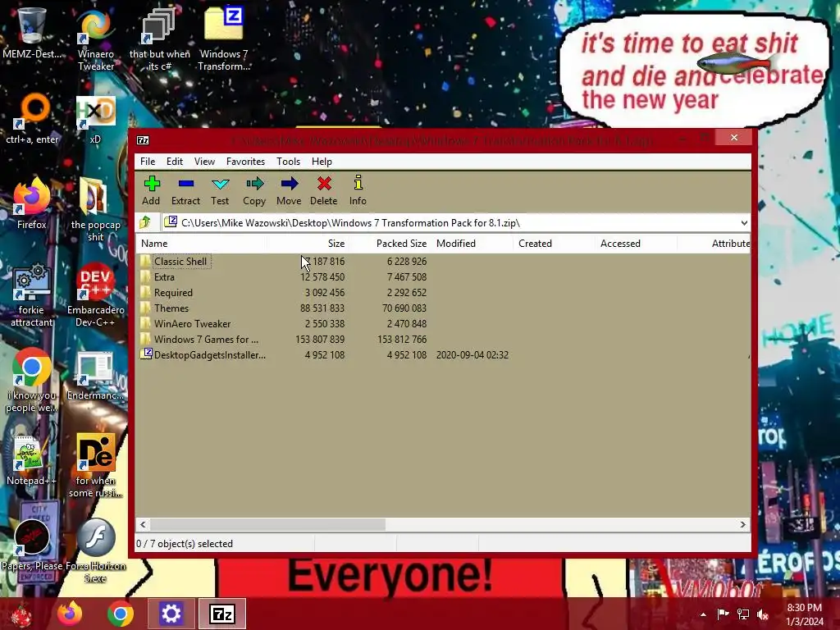Click the horizontal scrollbar right arrow
This screenshot has height=630, width=840.
click(743, 524)
